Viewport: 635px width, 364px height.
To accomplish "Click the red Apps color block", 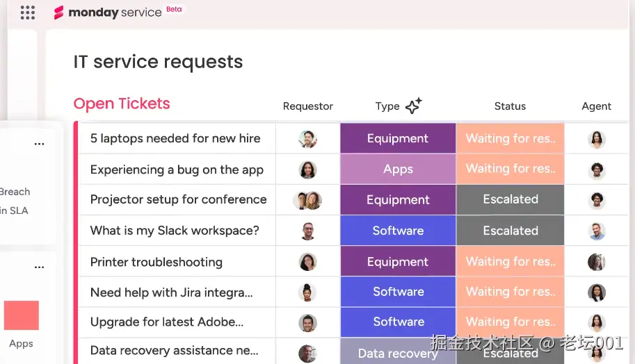I will tap(22, 315).
